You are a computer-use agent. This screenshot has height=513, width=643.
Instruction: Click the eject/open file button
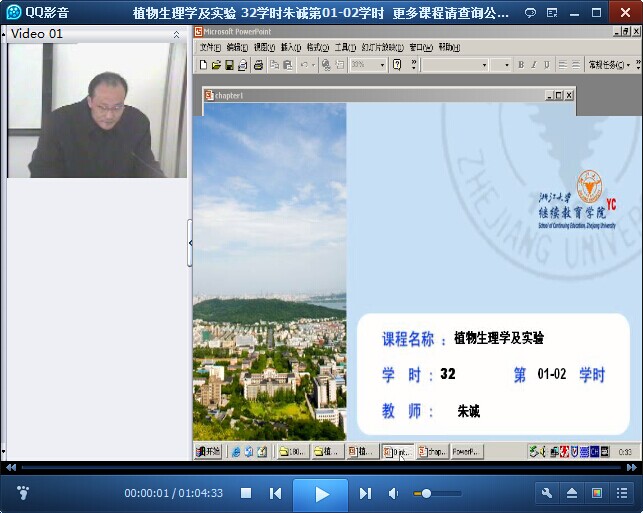click(x=572, y=492)
